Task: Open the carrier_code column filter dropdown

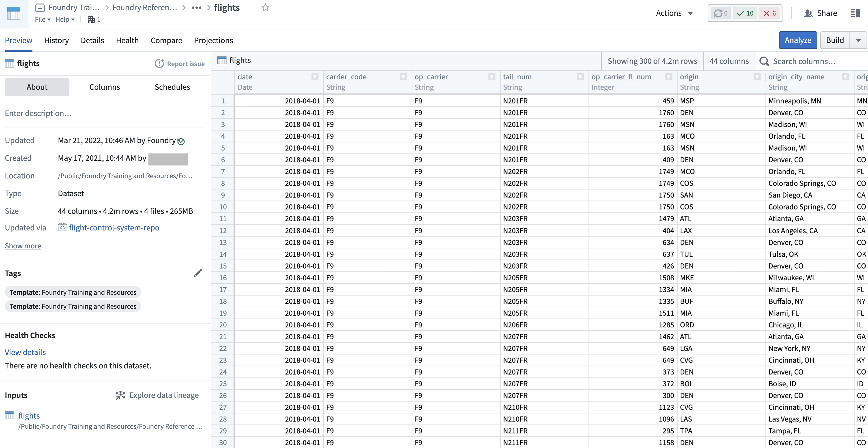Action: tap(403, 76)
